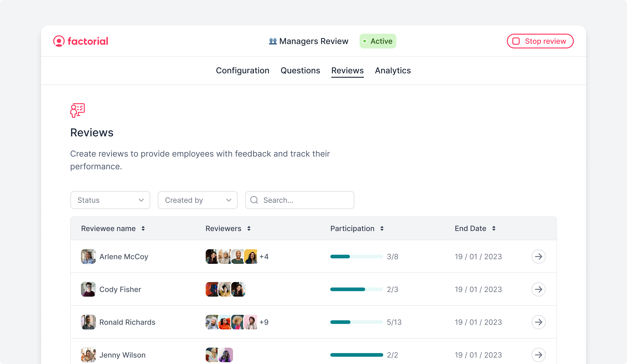Show +9 more reviewers for Ronald Richards
The image size is (627, 364).
pyautogui.click(x=264, y=322)
